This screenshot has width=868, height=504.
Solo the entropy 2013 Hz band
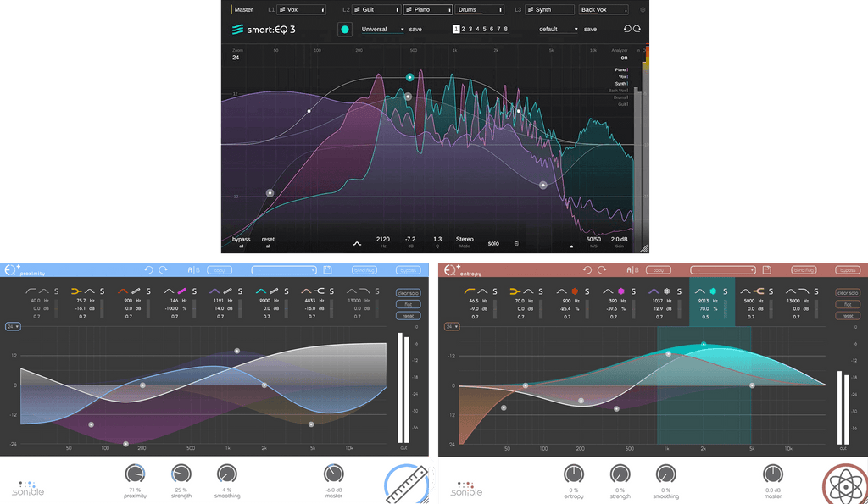click(726, 291)
